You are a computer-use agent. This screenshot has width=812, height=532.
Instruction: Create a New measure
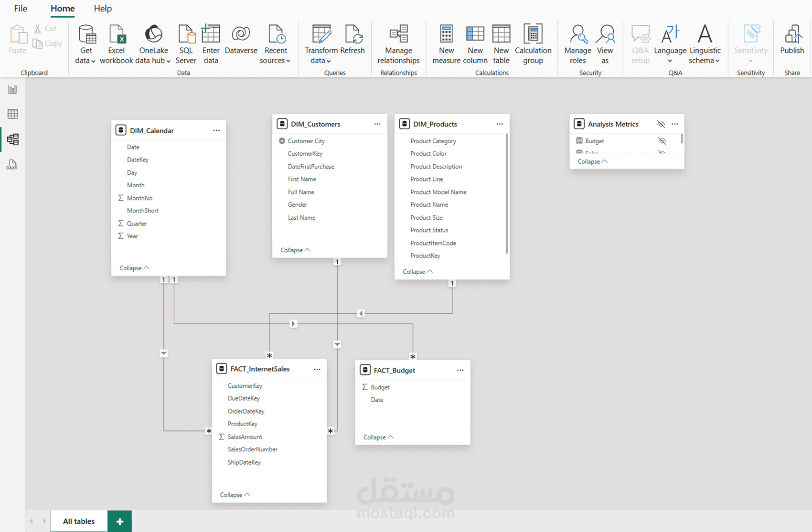446,44
